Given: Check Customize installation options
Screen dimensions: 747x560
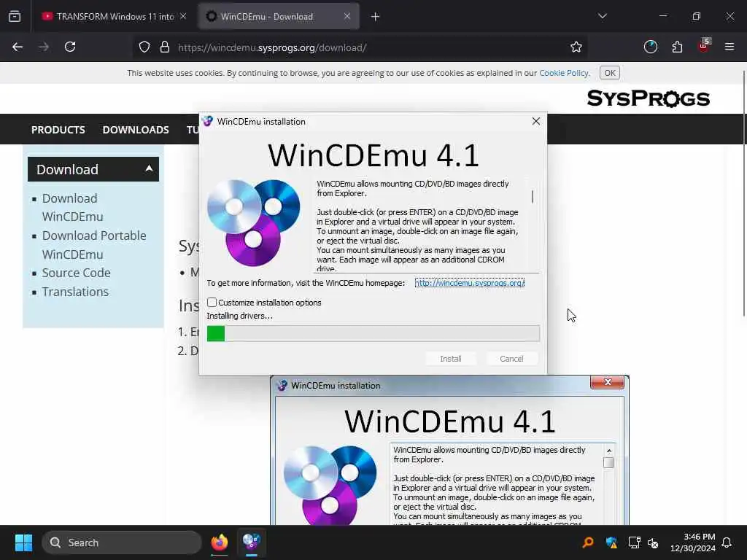Looking at the screenshot, I should click(x=212, y=303).
